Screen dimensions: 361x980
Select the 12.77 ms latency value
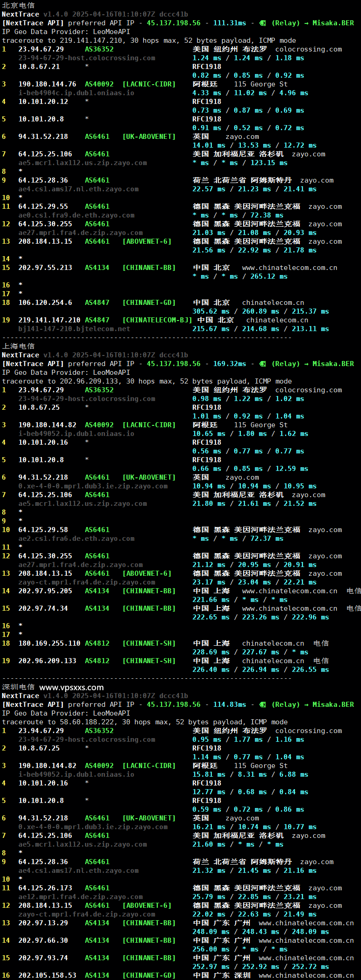(x=209, y=792)
